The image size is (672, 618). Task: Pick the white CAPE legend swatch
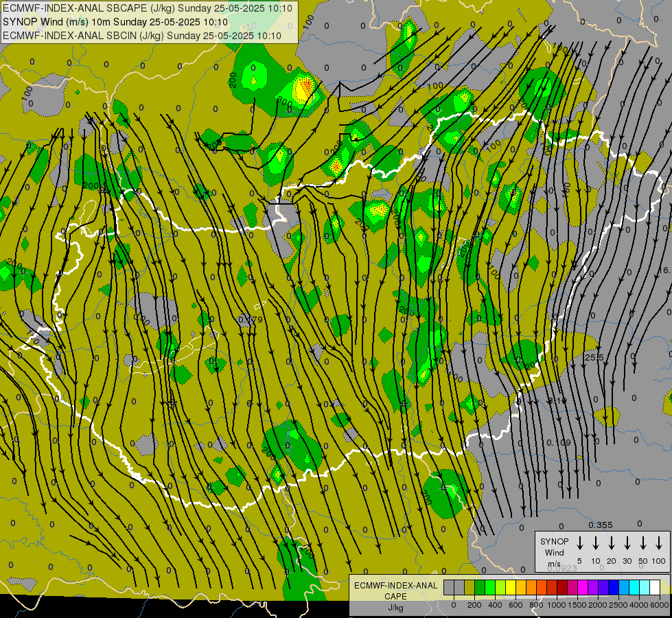pos(655,588)
